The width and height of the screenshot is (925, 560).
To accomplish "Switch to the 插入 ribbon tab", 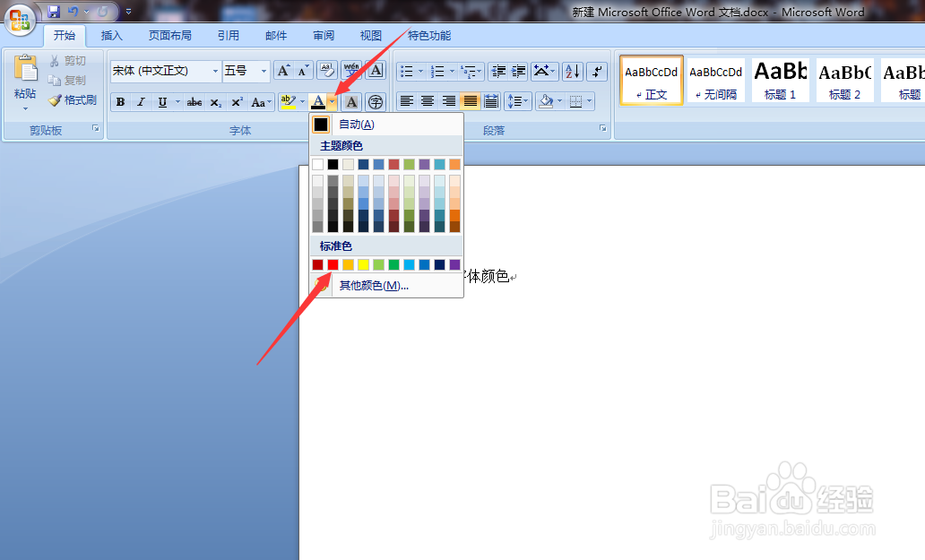I will coord(111,35).
